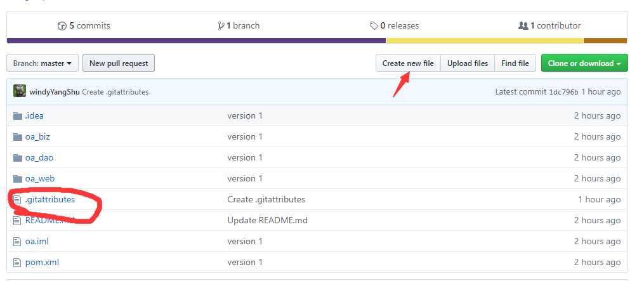Click the commits history clock icon
This screenshot has height=281, width=644.
(62, 26)
